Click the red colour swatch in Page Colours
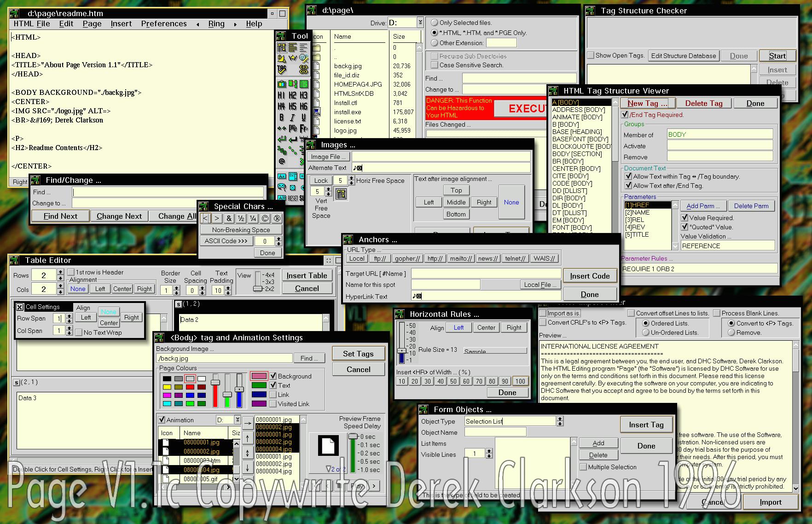 pos(190,387)
